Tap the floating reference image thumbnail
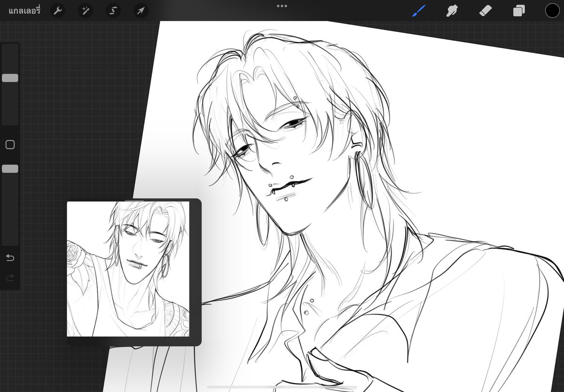The image size is (564, 392). (128, 269)
